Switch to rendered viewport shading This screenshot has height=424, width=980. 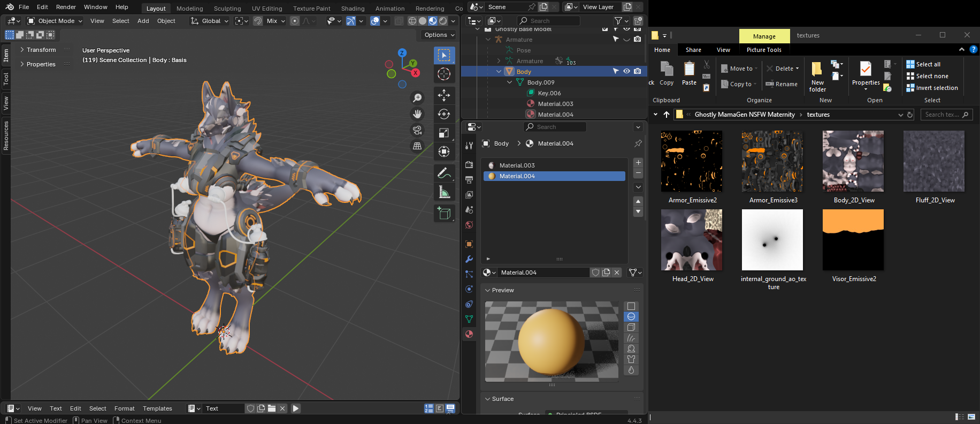pos(443,21)
